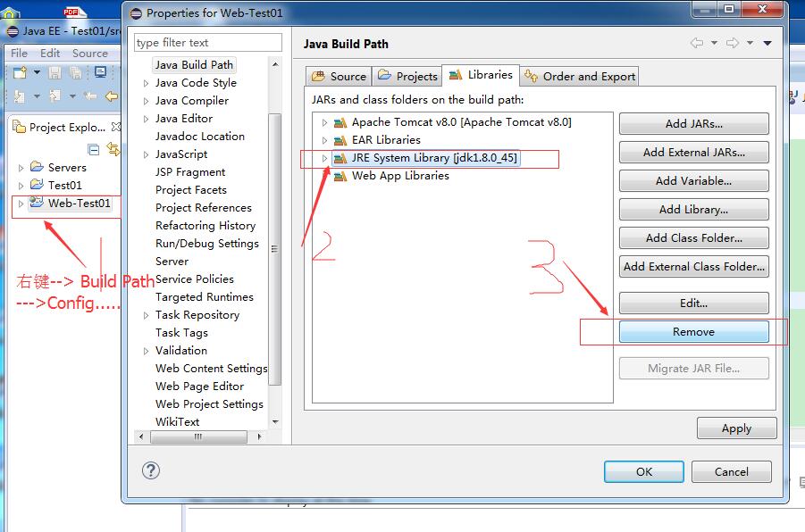Open the Source menu
Image resolution: width=805 pixels, height=532 pixels.
click(x=88, y=53)
